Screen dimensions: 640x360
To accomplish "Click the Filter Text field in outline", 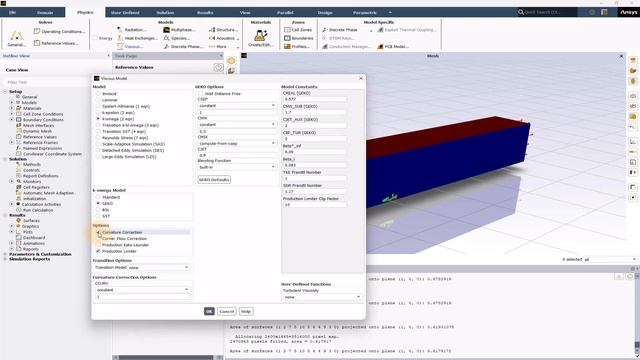I will click(45, 82).
